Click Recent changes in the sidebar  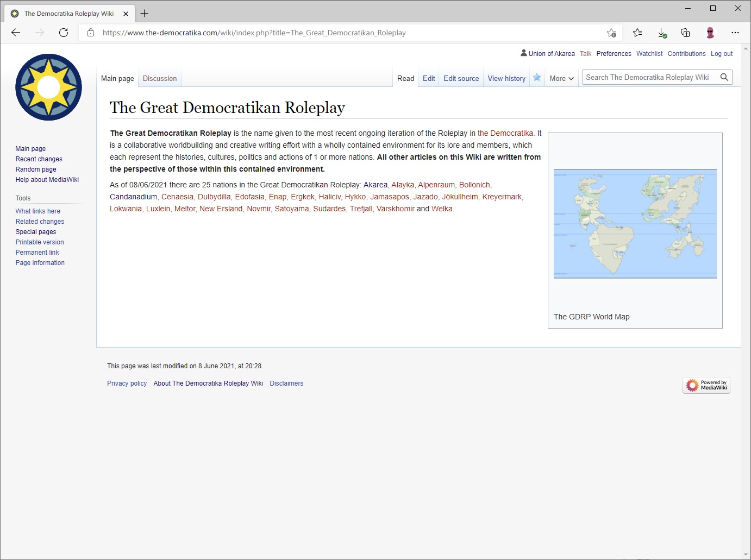click(x=39, y=159)
